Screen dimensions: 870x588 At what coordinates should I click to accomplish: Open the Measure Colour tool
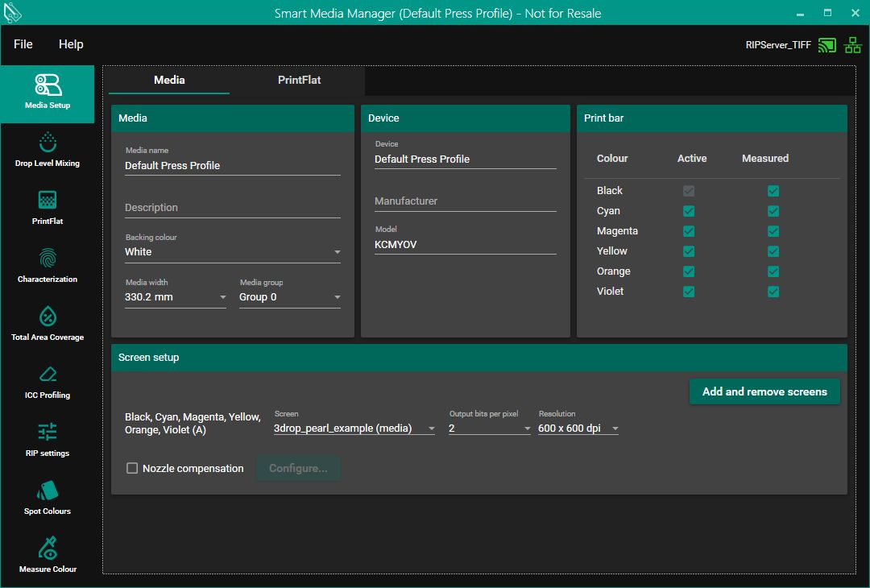[48, 556]
